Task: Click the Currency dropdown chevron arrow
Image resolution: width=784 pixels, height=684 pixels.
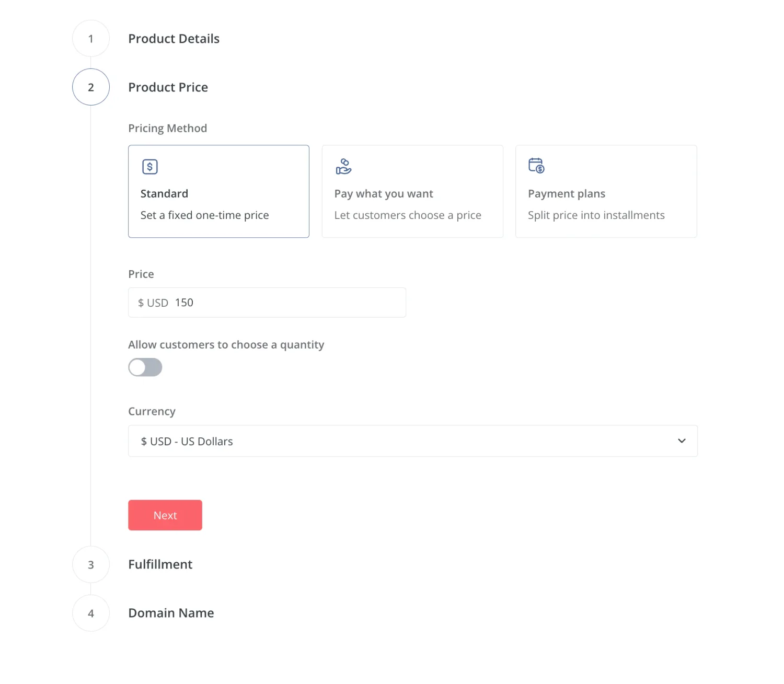Action: pyautogui.click(x=682, y=441)
